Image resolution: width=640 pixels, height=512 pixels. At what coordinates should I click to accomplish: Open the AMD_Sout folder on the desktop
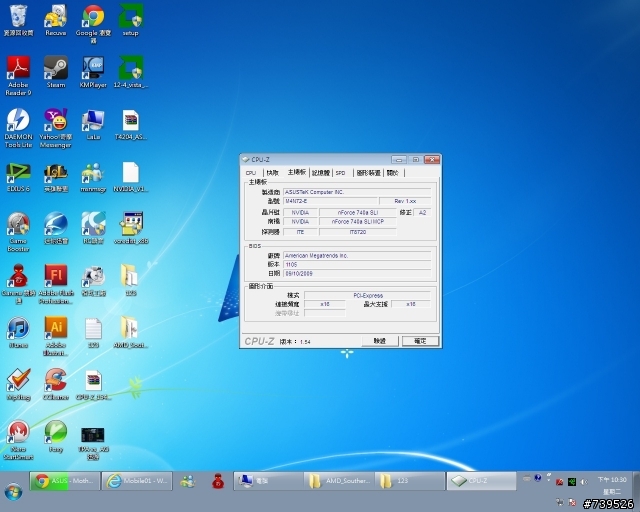(x=131, y=332)
